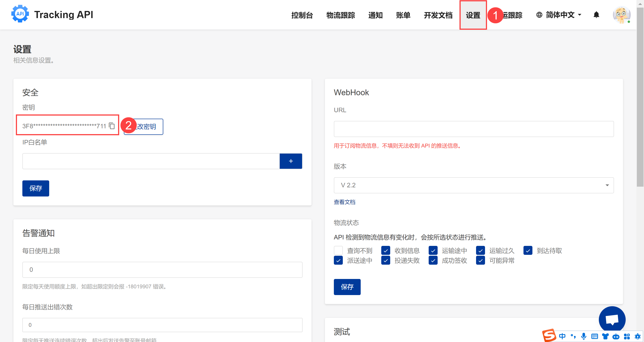Viewport: 644px width, 342px height.
Task: Expand the V 2.2 version dropdown
Action: [x=474, y=185]
